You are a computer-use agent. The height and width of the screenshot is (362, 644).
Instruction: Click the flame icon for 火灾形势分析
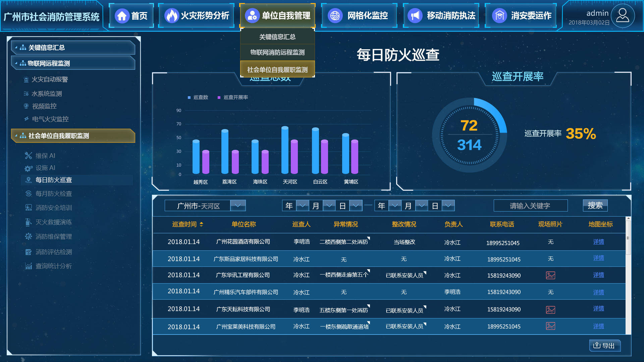[x=172, y=16]
